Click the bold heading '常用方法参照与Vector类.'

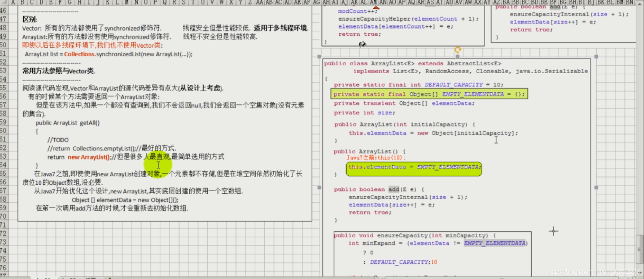point(59,71)
